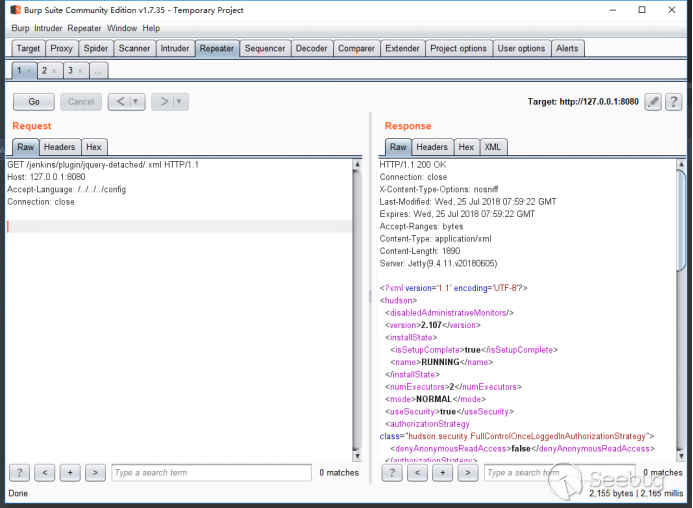Open the Window menu
This screenshot has width=693, height=508.
tap(122, 28)
